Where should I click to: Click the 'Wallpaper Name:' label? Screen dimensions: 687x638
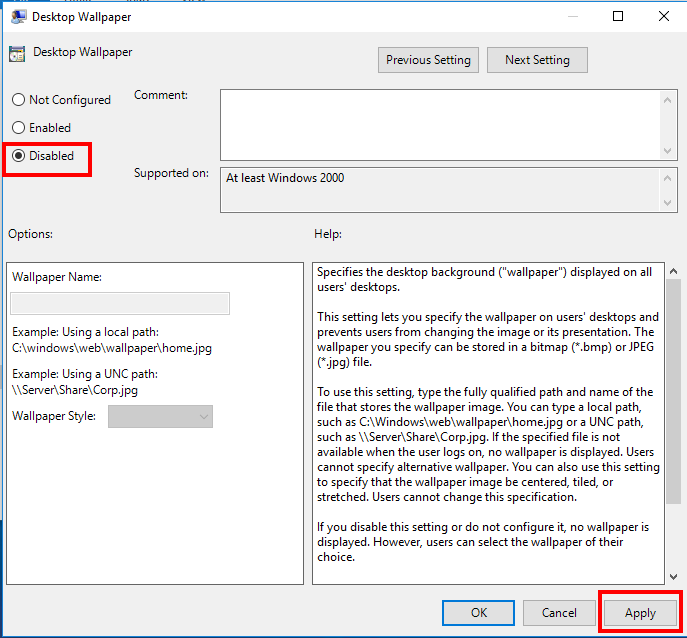(x=57, y=277)
